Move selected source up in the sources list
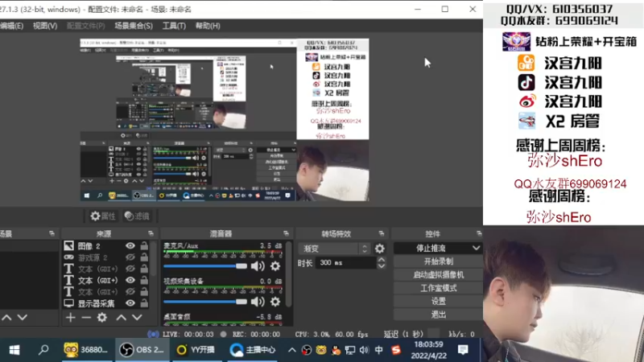The image size is (644, 362). pyautogui.click(x=122, y=317)
